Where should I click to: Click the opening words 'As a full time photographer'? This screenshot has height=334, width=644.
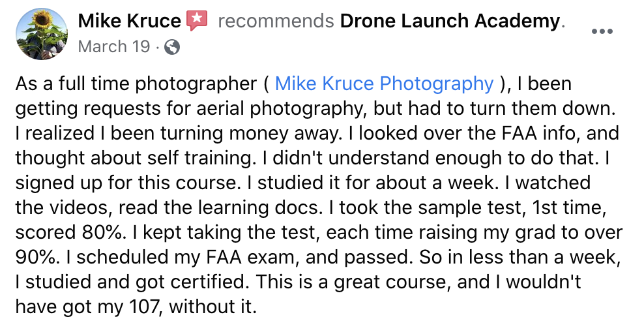pyautogui.click(x=136, y=83)
